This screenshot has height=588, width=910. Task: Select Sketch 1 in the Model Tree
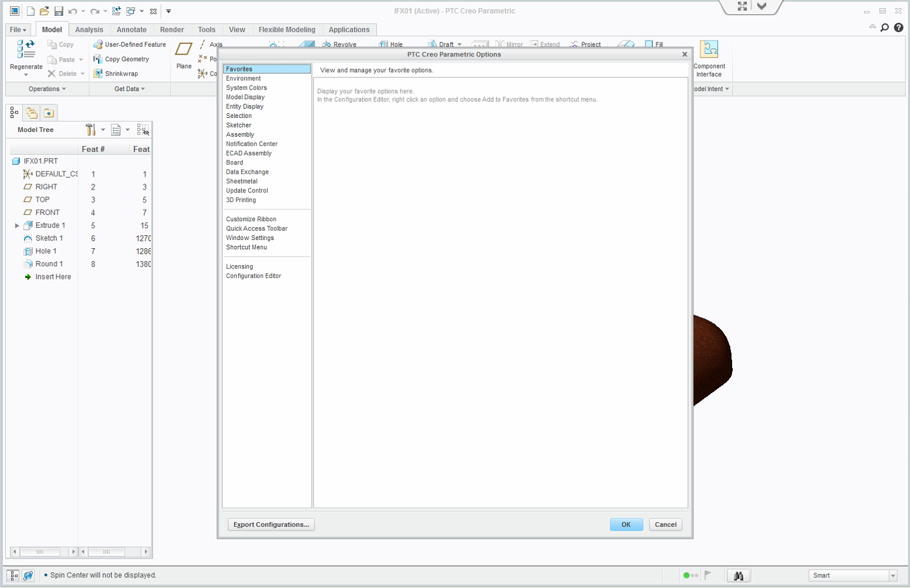pyautogui.click(x=49, y=238)
